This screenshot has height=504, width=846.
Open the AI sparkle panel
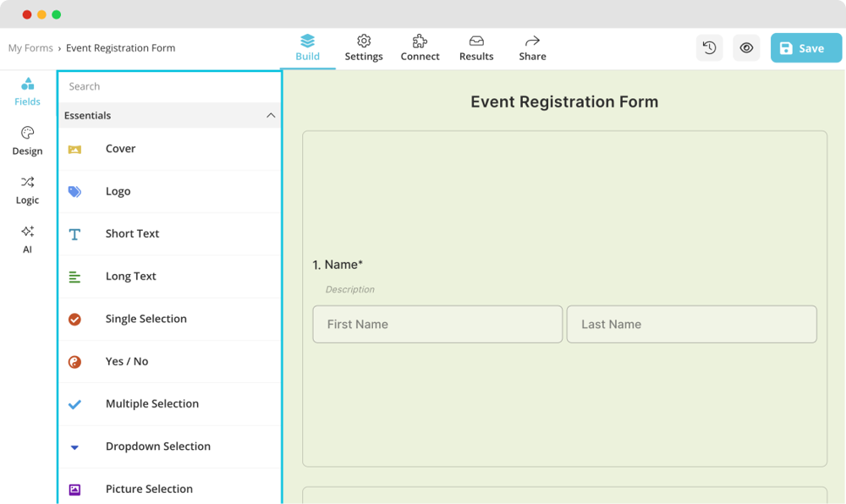(27, 238)
